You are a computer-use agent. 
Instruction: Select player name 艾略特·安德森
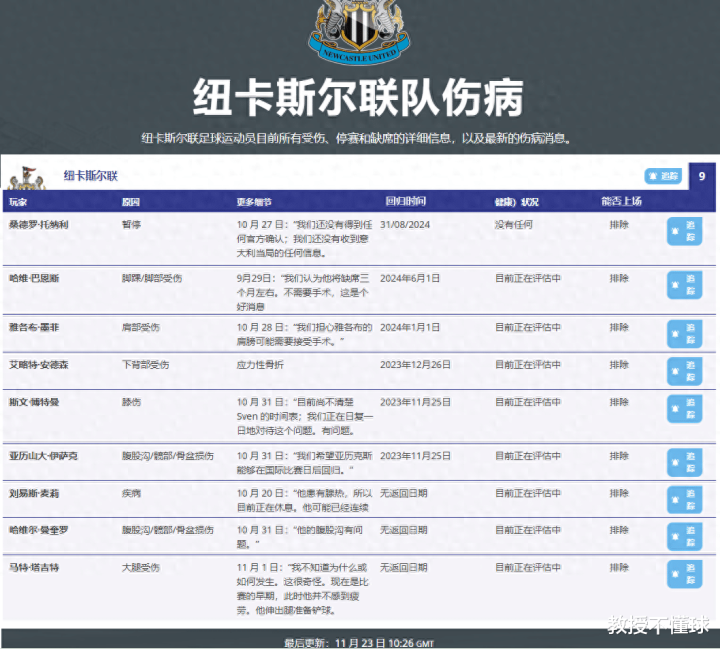[x=39, y=365]
